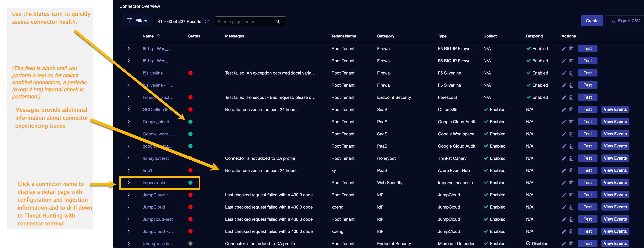Expand the honeypot test row

tap(128, 158)
